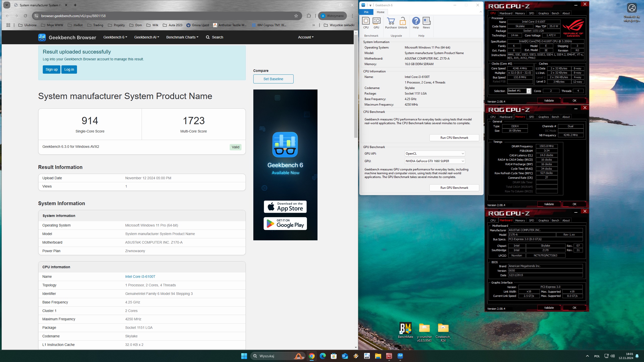The width and height of the screenshot is (644, 362).
Task: Open Graphics tab in the CPU-Z Memory window
Action: pos(543,117)
